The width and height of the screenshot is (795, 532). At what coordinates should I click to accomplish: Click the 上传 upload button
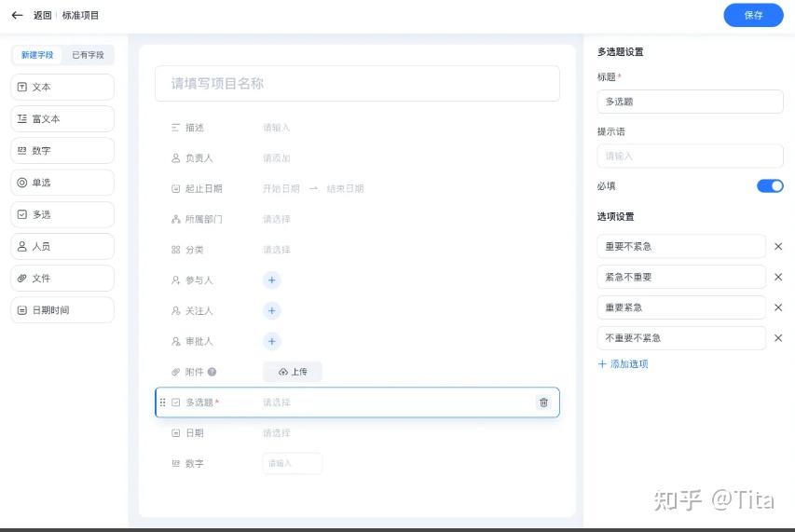pos(293,372)
